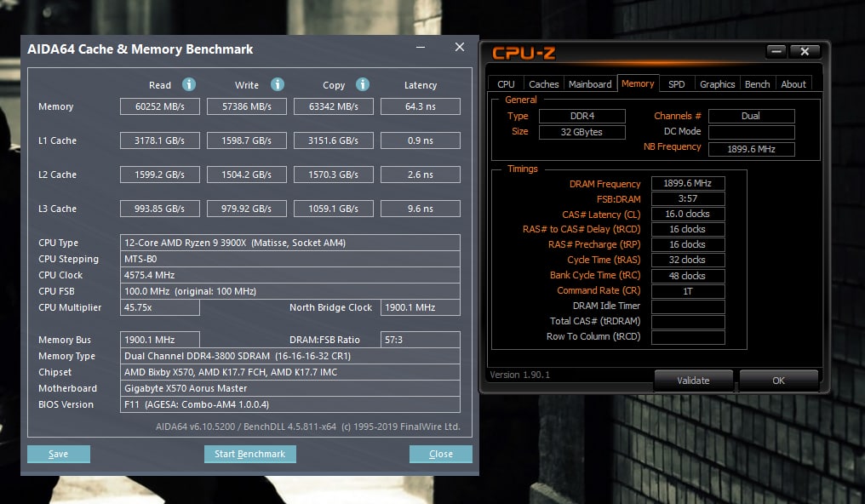
Task: Click the CPU Stepping field MTS-B0
Action: pos(290,259)
